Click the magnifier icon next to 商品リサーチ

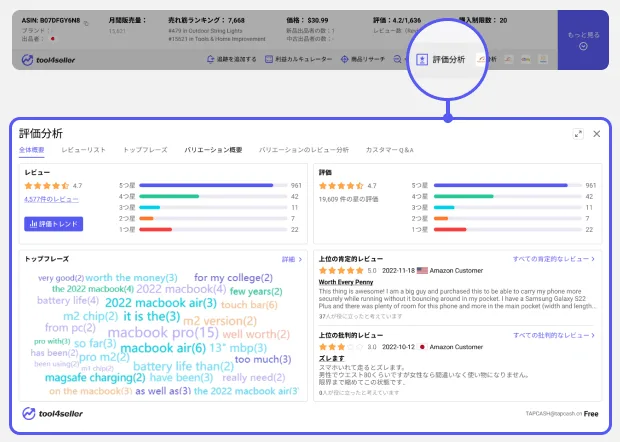[x=397, y=59]
